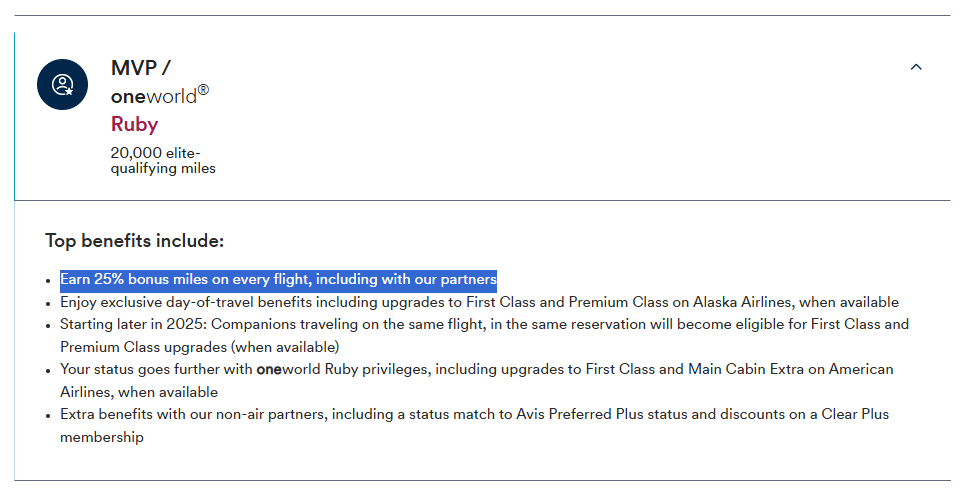Click the Airlines, when available line
The height and width of the screenshot is (495, 967).
pyautogui.click(x=139, y=392)
